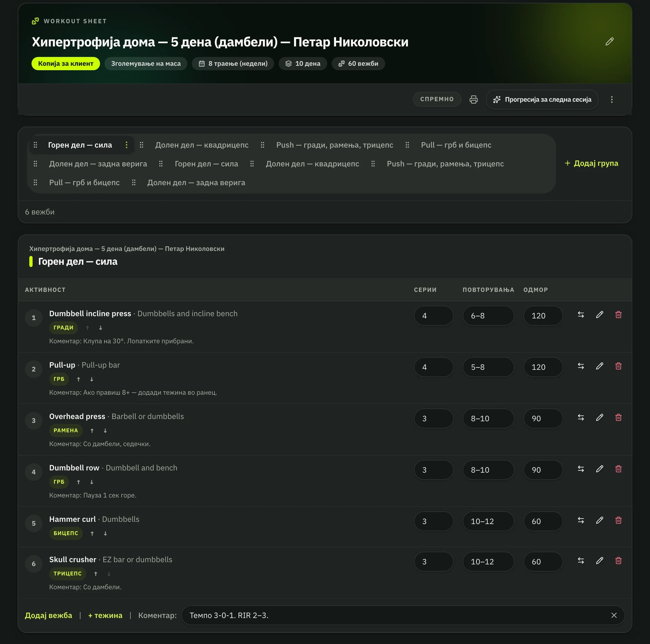Screen dimensions: 650x644
Task: Edit the Overhead press row
Action: (600, 417)
